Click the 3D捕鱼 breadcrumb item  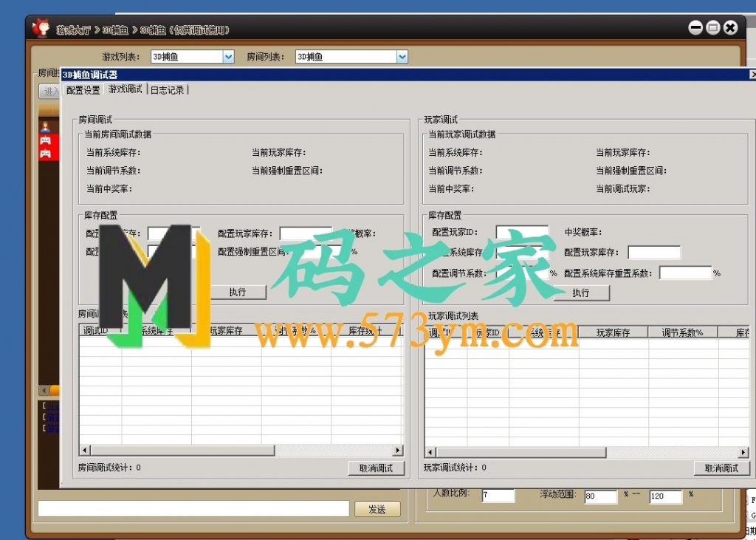[x=115, y=30]
